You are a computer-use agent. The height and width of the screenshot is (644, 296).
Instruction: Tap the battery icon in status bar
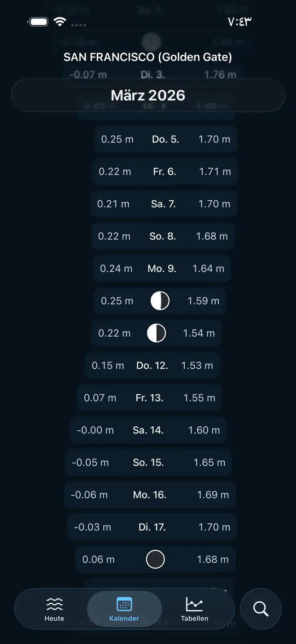pos(38,22)
